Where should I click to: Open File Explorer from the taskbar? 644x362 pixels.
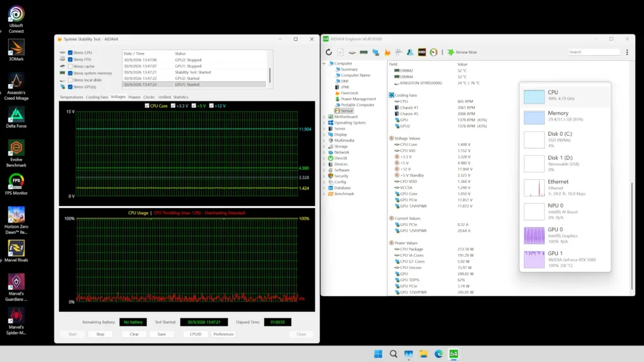[x=423, y=354]
